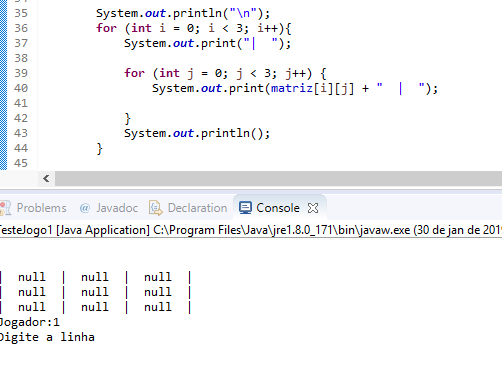Click the console line "Digite a linha"
Viewport: 502px width, 371px height.
tap(47, 337)
